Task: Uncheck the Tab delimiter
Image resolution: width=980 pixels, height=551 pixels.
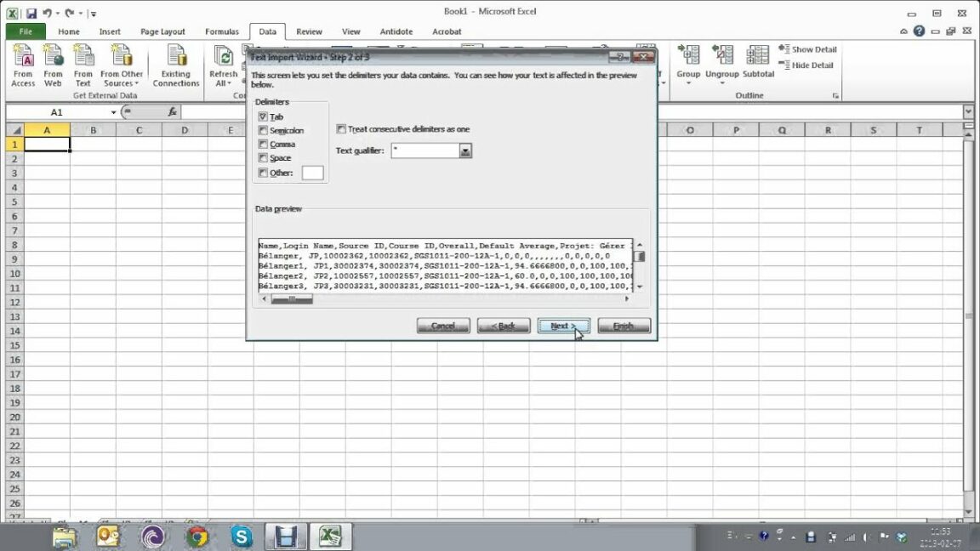Action: (263, 116)
